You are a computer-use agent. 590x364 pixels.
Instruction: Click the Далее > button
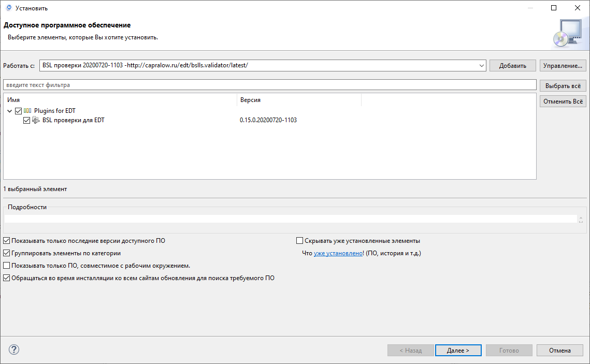click(x=458, y=351)
